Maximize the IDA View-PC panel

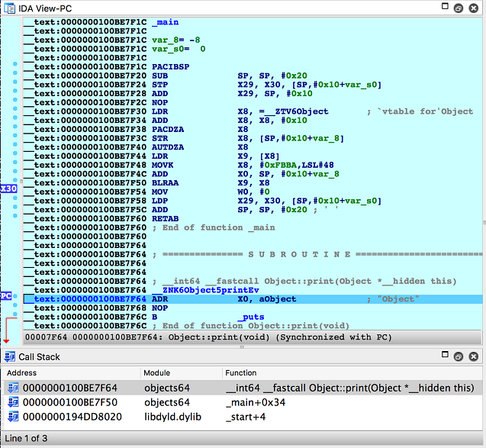click(x=445, y=6)
